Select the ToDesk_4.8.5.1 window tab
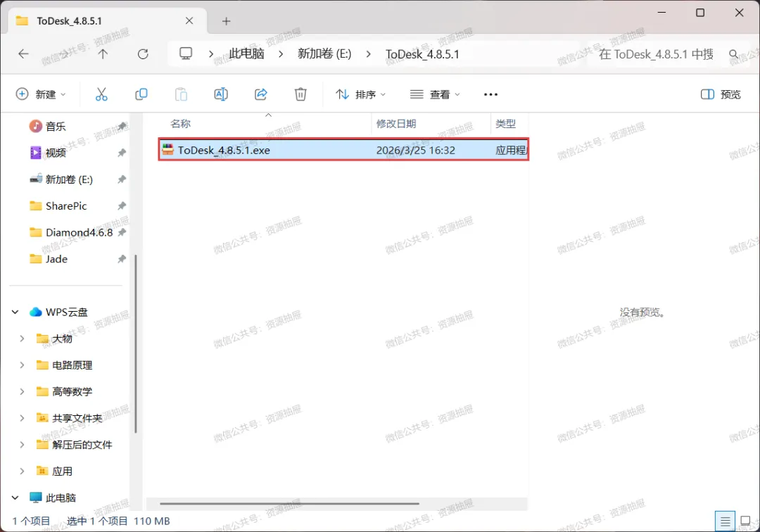The width and height of the screenshot is (760, 532). coord(108,21)
